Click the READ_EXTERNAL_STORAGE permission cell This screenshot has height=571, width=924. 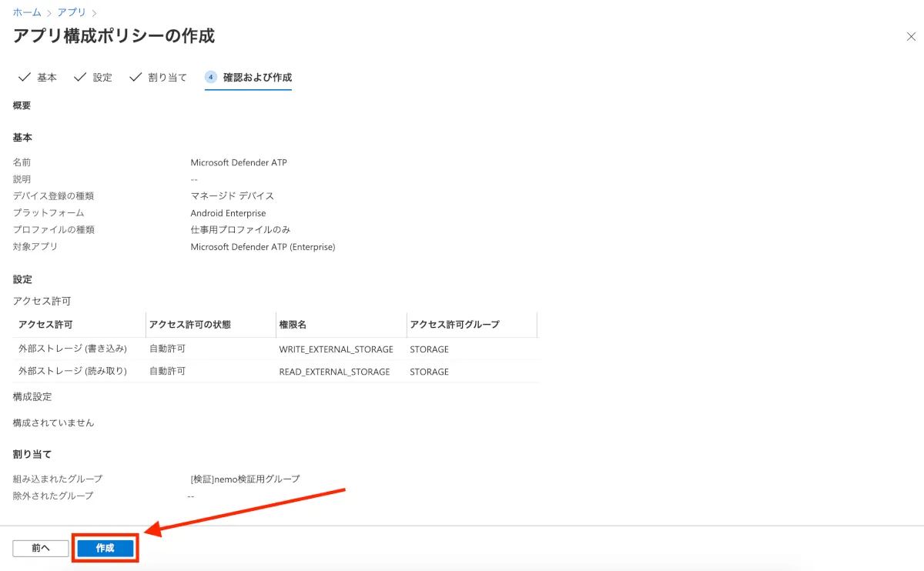334,372
